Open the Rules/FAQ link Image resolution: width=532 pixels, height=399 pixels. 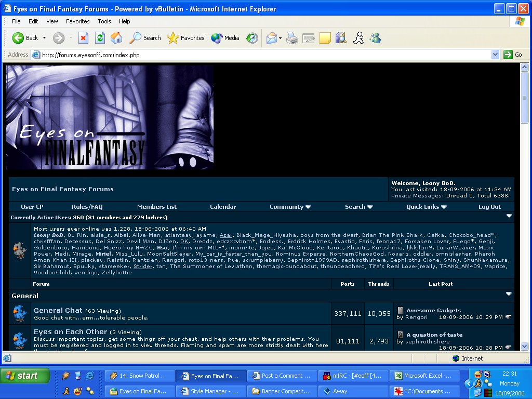click(x=87, y=207)
